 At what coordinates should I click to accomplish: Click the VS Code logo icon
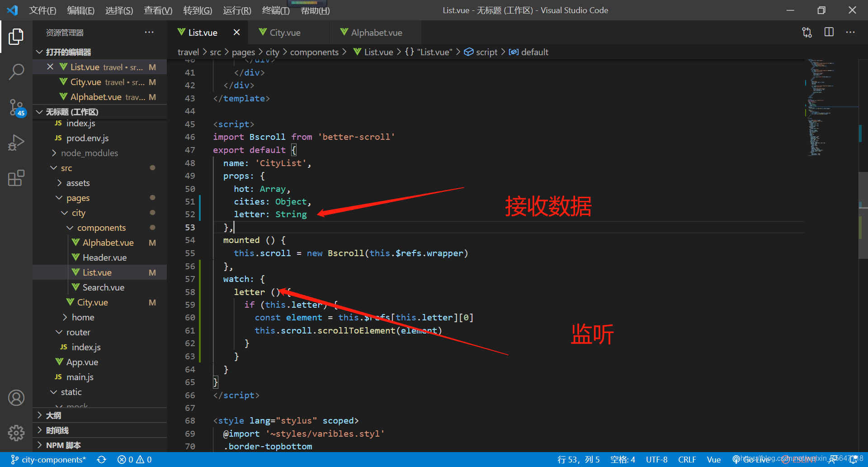(x=13, y=10)
